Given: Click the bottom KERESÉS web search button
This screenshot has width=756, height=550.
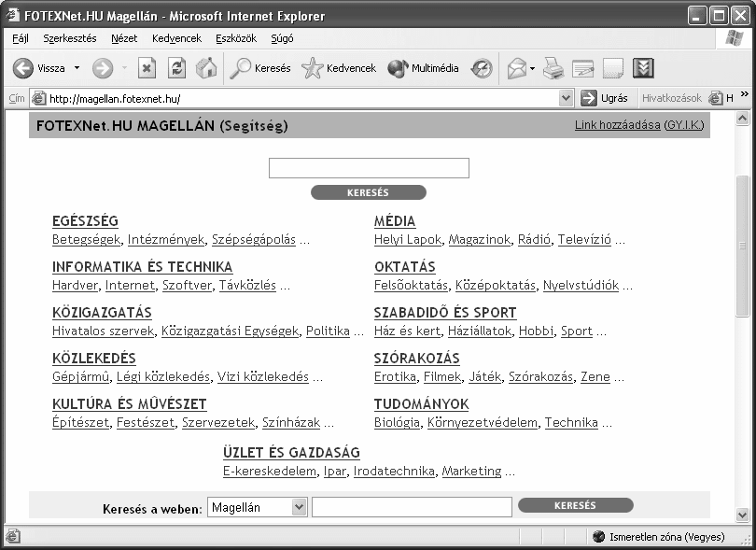Looking at the screenshot, I should click(576, 505).
